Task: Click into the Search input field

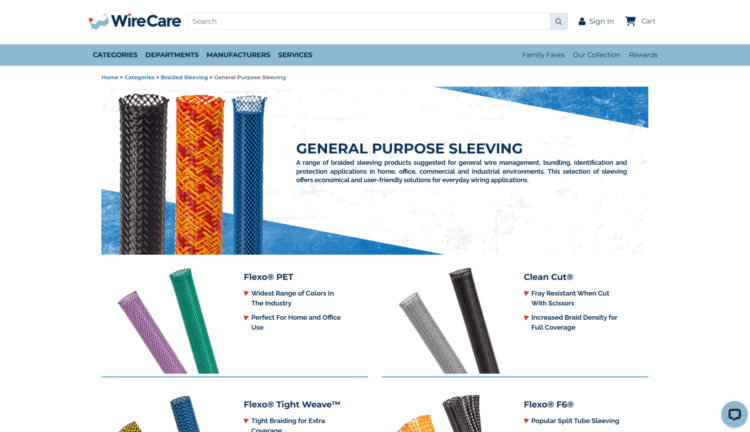Action: pos(369,22)
